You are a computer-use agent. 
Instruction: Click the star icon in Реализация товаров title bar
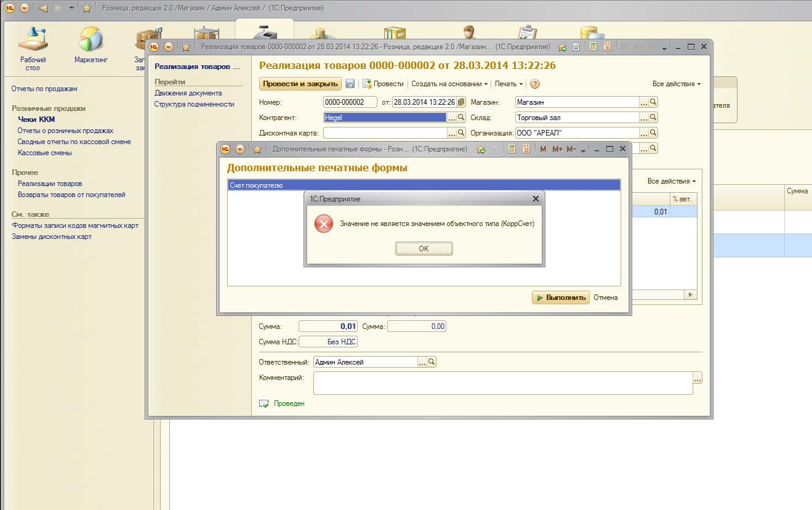[x=186, y=47]
